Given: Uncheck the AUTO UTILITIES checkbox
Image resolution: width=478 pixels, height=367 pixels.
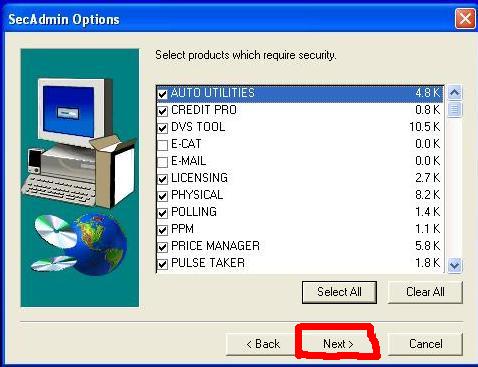Looking at the screenshot, I should coord(162,94).
